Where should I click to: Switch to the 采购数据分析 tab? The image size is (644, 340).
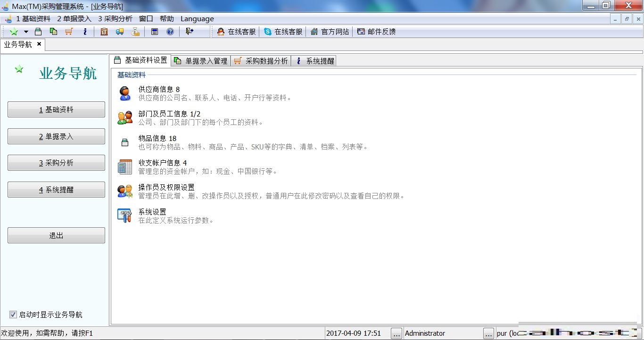tap(261, 61)
